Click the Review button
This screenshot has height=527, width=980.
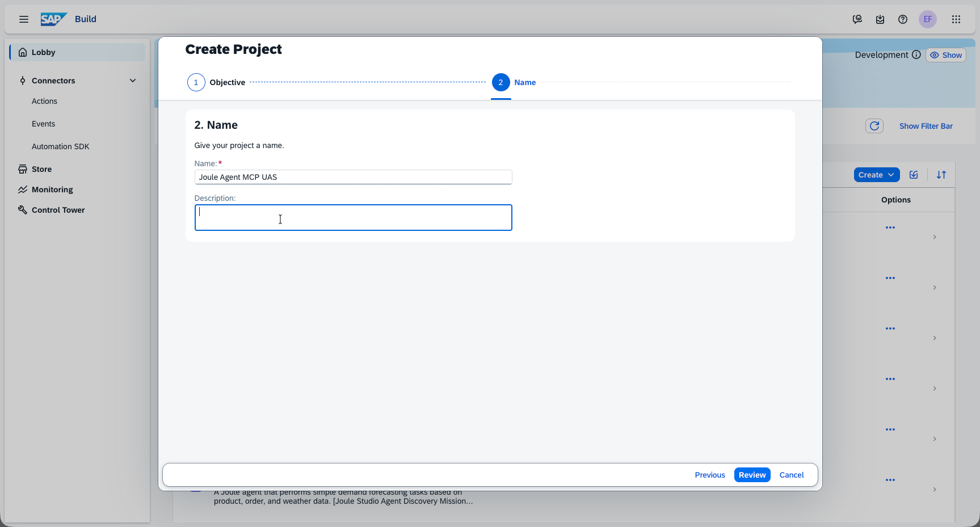point(752,475)
